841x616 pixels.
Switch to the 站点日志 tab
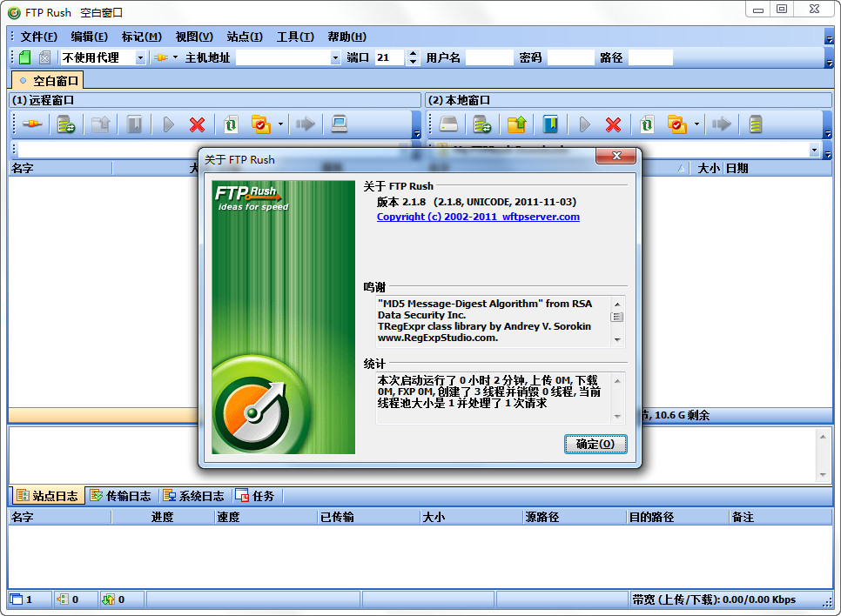pyautogui.click(x=47, y=496)
